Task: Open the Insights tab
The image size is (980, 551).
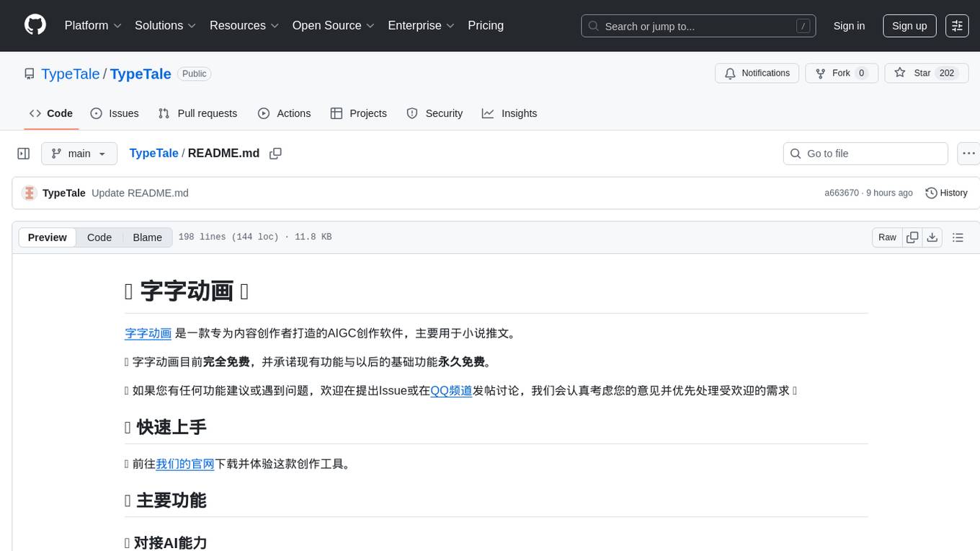Action: [x=509, y=113]
